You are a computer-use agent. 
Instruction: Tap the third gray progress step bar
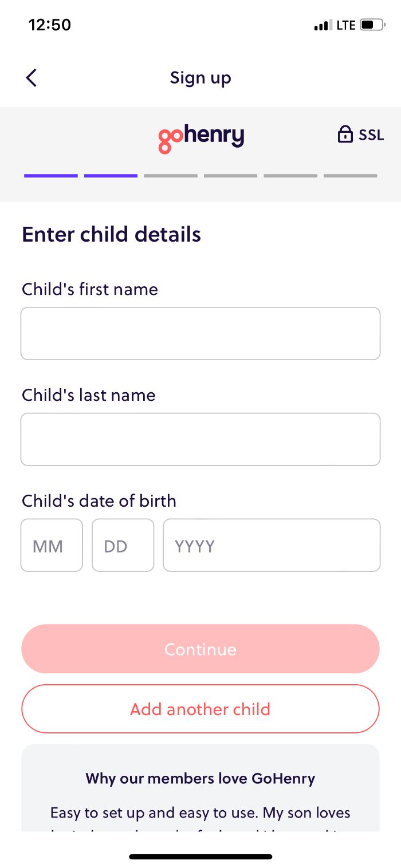(171, 176)
